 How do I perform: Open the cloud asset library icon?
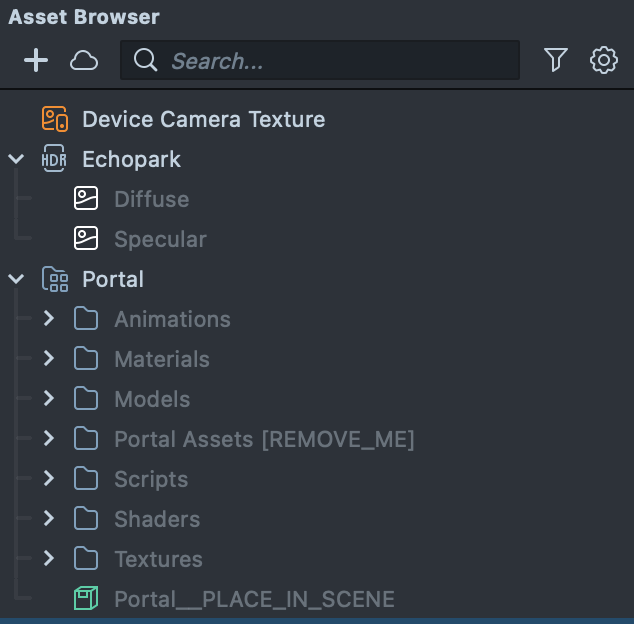[84, 61]
